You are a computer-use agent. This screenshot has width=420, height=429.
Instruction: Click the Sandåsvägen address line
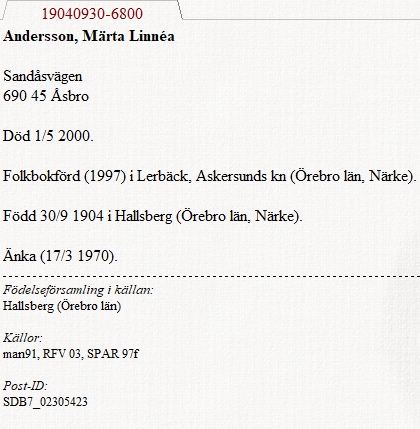click(x=43, y=77)
